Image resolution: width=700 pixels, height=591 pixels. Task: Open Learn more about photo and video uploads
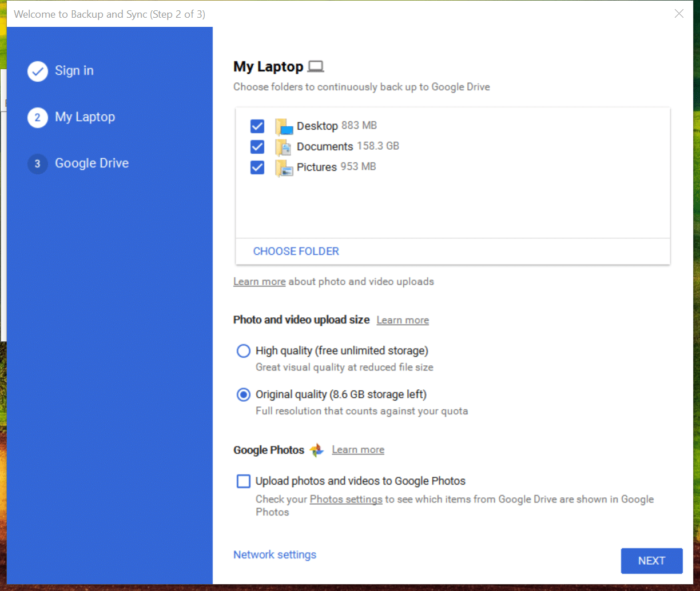point(259,282)
